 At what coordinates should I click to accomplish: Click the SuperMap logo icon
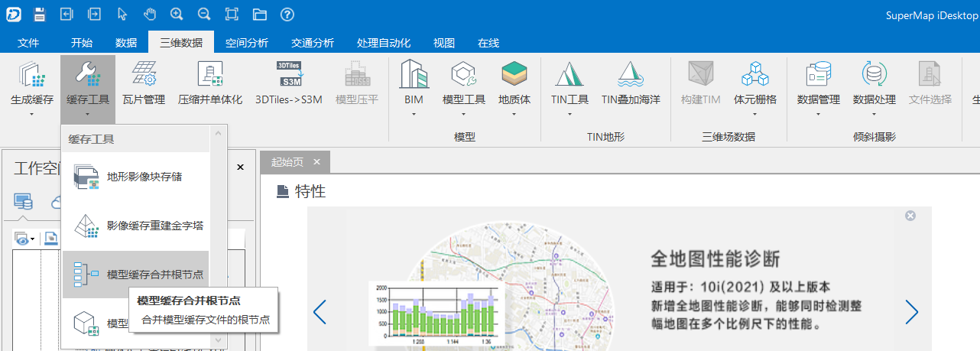pos(13,14)
